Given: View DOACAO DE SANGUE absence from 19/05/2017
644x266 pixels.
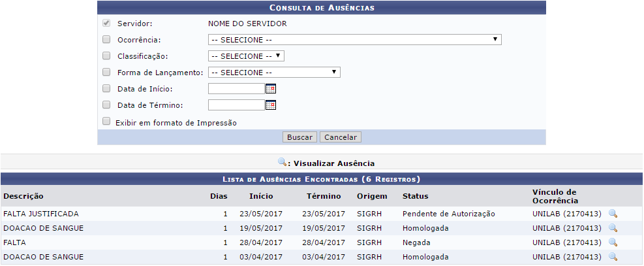Looking at the screenshot, I should point(613,228).
